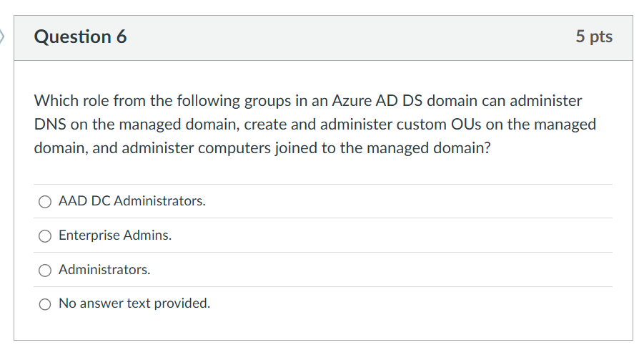The width and height of the screenshot is (644, 355).
Task: Select the "Administrators." radio button
Action: [45, 270]
